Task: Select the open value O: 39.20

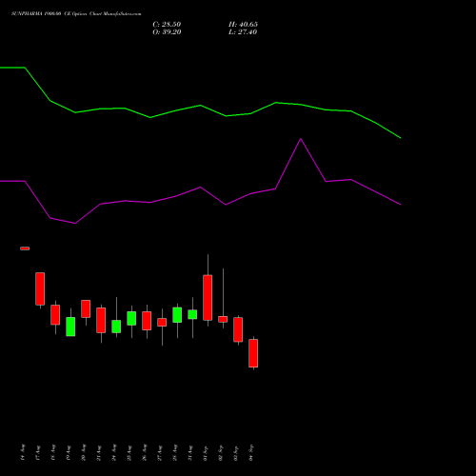Action: (167, 32)
